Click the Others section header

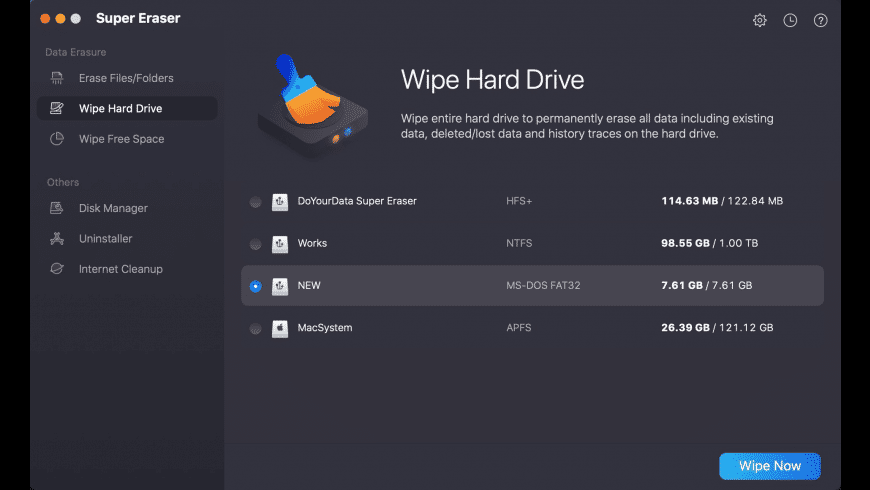pos(63,182)
